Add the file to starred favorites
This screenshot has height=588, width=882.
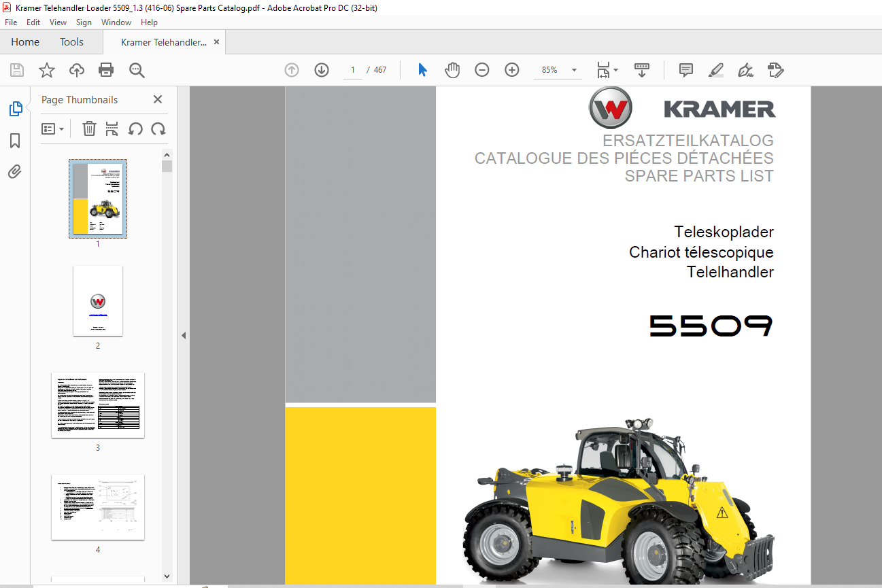[x=46, y=70]
